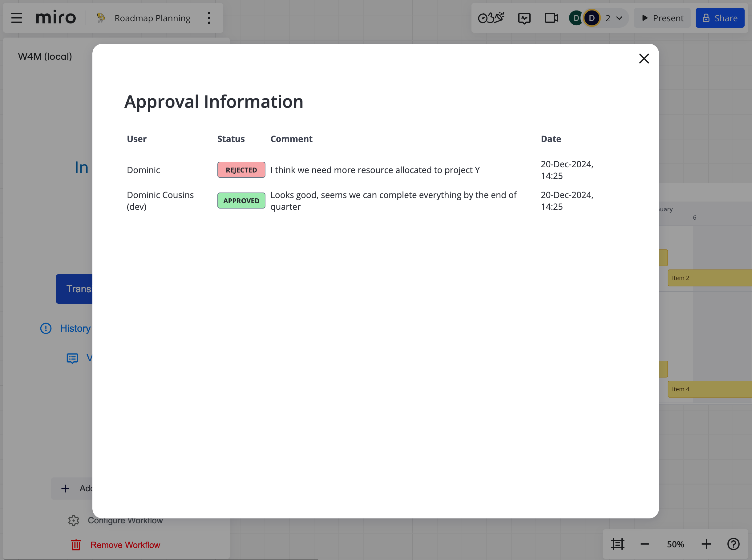The height and width of the screenshot is (560, 752).
Task: Open Roadmap Planning board title
Action: 152,18
